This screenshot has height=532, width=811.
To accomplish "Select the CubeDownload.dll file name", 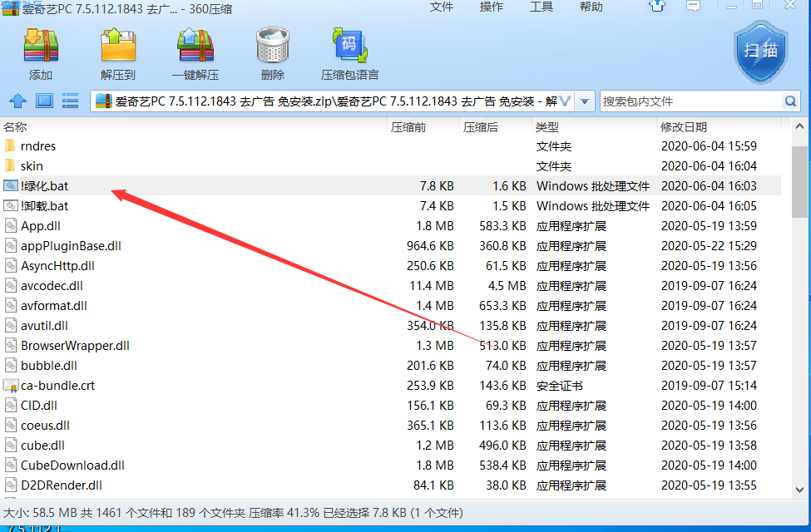I will click(x=72, y=465).
